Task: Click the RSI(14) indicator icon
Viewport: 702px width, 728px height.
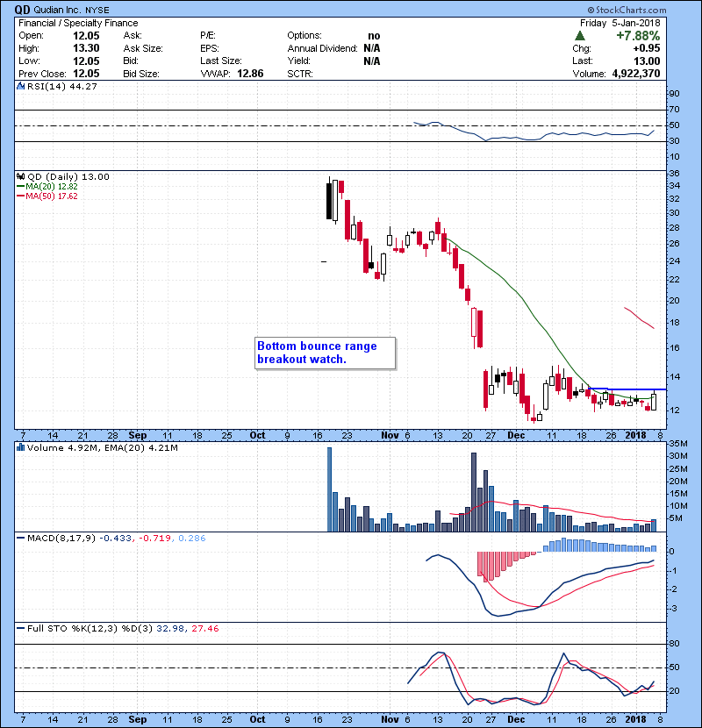Action: coord(20,86)
